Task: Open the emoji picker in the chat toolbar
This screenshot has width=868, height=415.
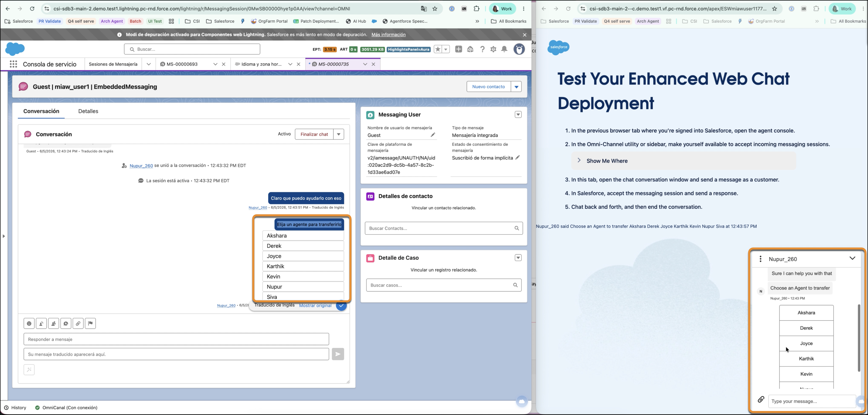Action: 29,323
